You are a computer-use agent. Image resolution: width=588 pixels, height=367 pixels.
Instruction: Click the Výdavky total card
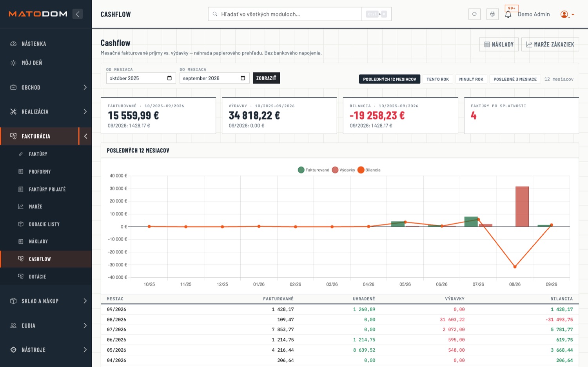279,116
